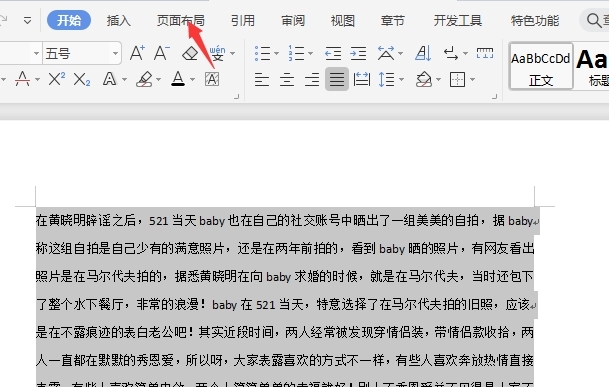This screenshot has height=387, width=609.
Task: Expand the borders dropdown arrow
Action: [473, 80]
